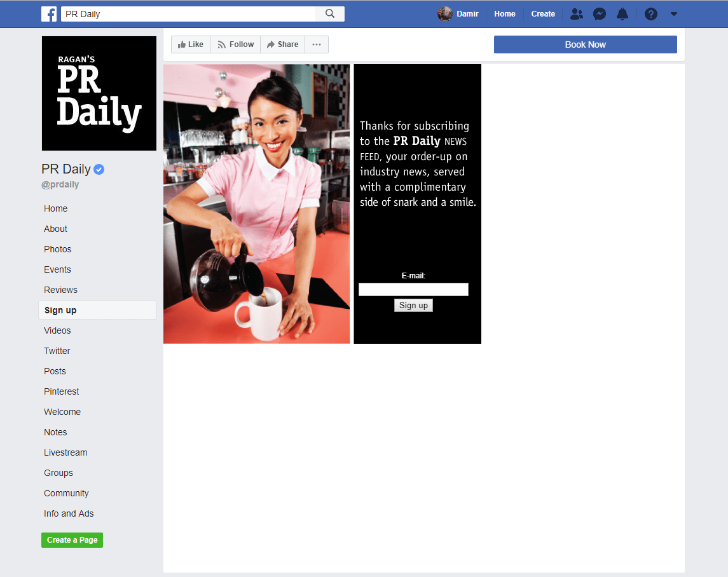Go to Home in top navigation bar
This screenshot has height=577, width=728.
click(505, 14)
